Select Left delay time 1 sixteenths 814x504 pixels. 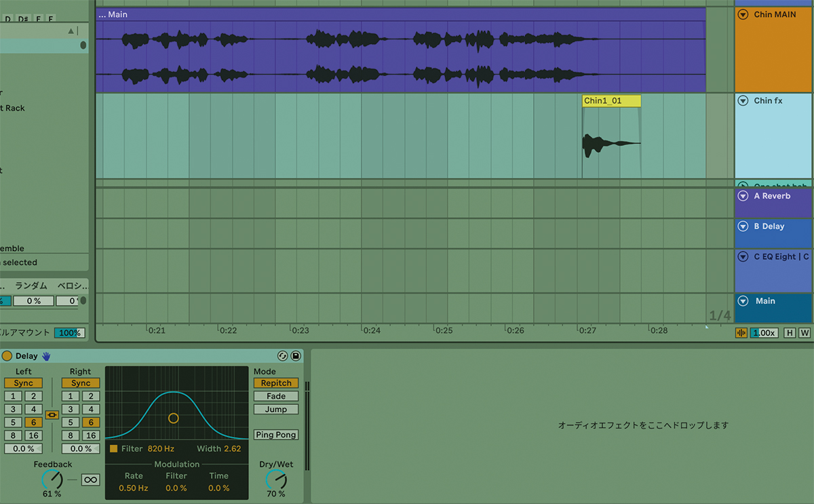click(x=13, y=396)
